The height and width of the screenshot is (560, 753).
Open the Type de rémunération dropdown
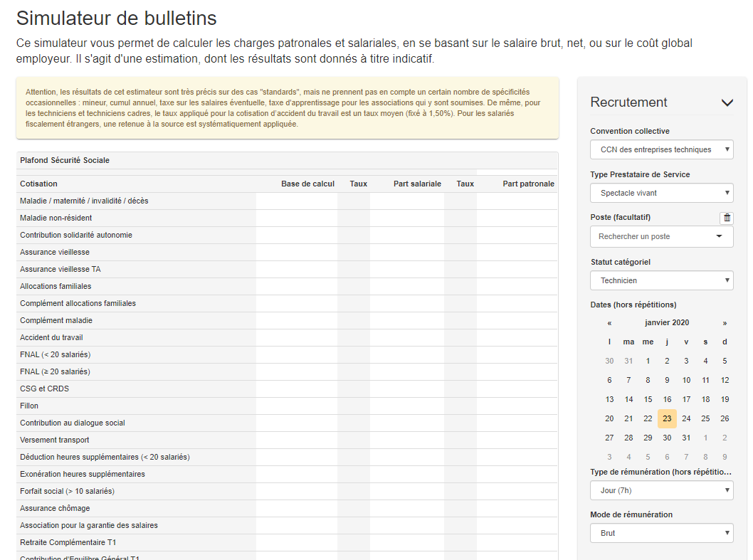(661, 490)
